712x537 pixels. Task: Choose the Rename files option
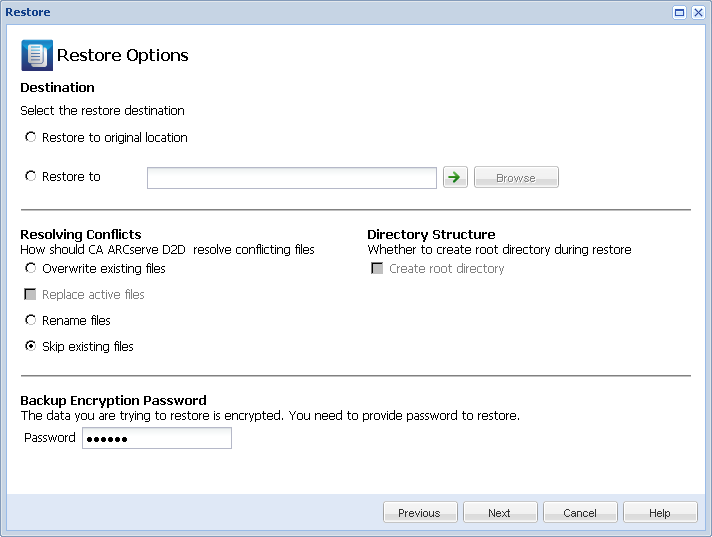point(31,320)
